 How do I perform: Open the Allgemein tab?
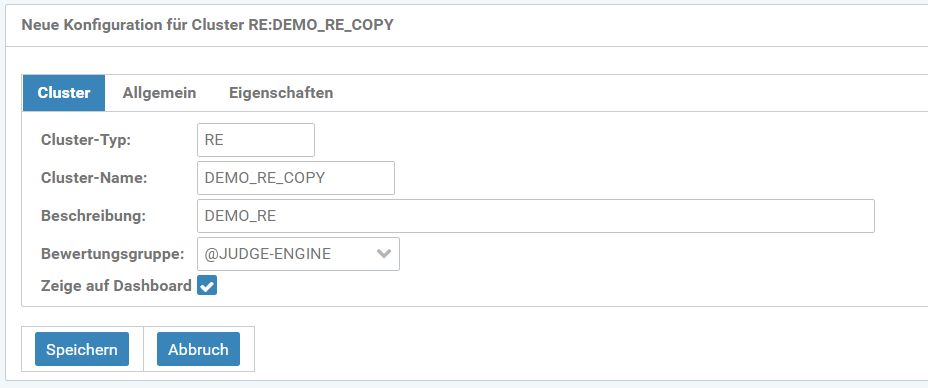(159, 93)
